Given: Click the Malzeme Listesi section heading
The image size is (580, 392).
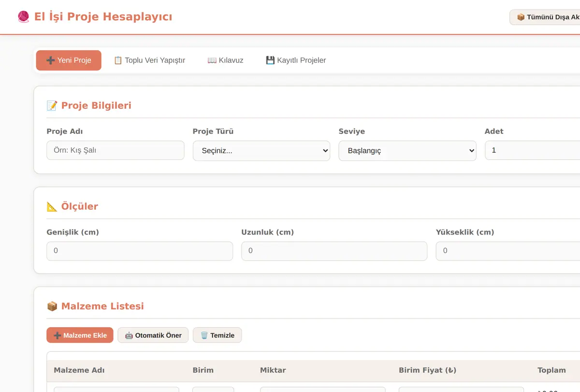Looking at the screenshot, I should pyautogui.click(x=95, y=306).
